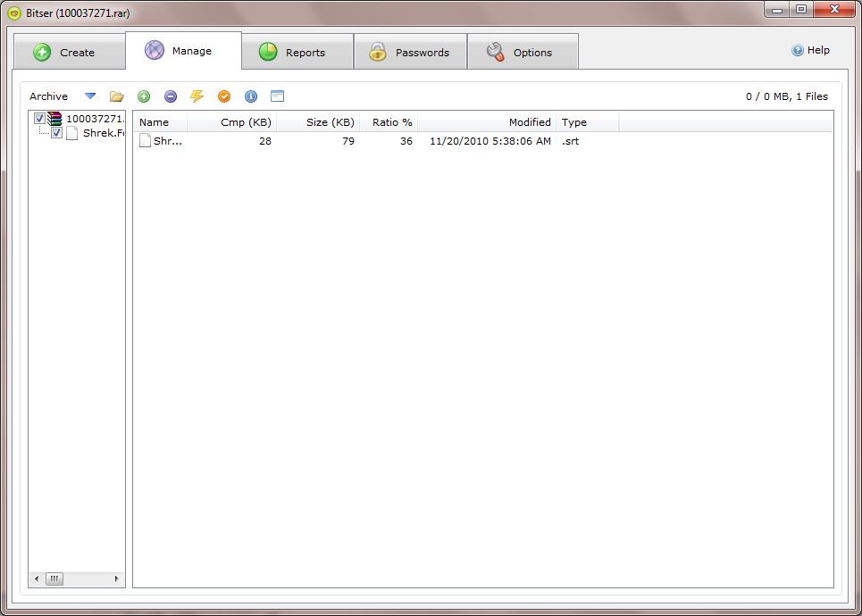Screen dimensions: 862x616
Task: Click the horizontal scrollbar below the tree
Action: [54, 579]
